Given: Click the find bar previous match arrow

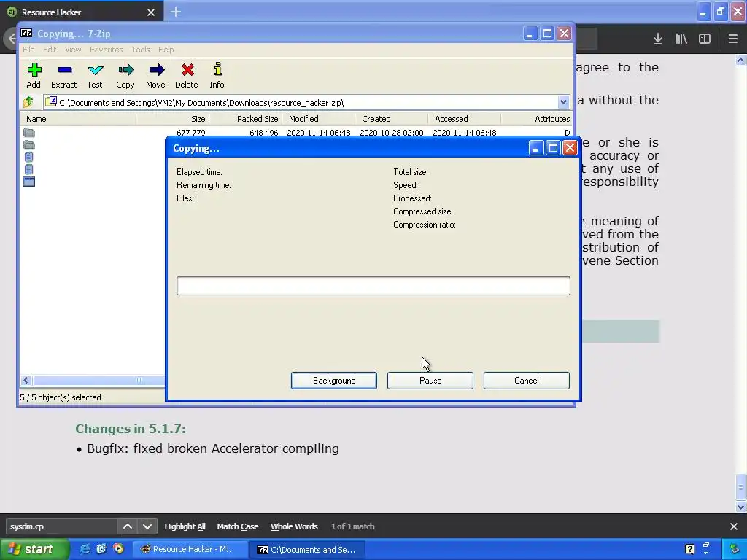Looking at the screenshot, I should coord(127,526).
